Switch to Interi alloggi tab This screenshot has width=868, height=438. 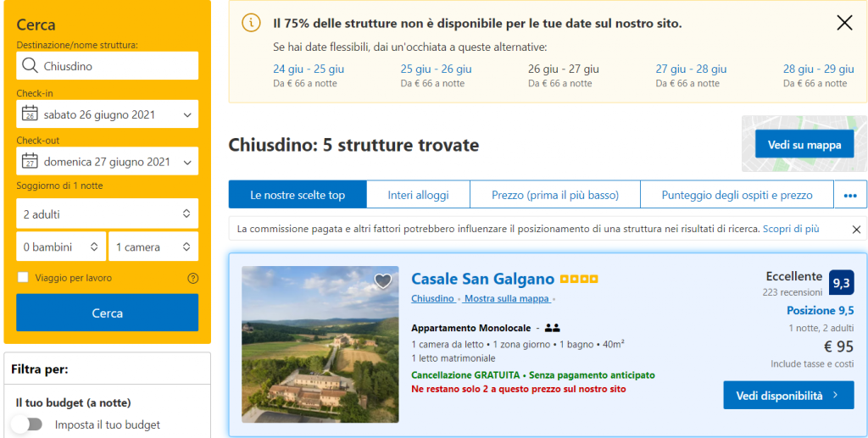pos(418,195)
